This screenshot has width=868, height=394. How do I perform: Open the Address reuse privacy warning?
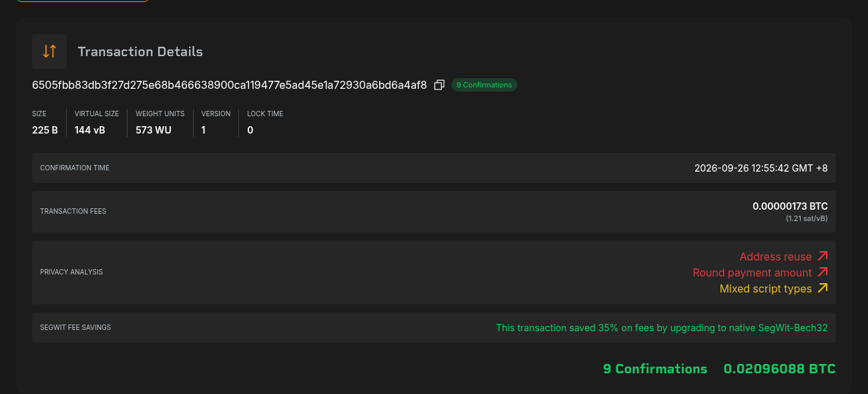(776, 256)
